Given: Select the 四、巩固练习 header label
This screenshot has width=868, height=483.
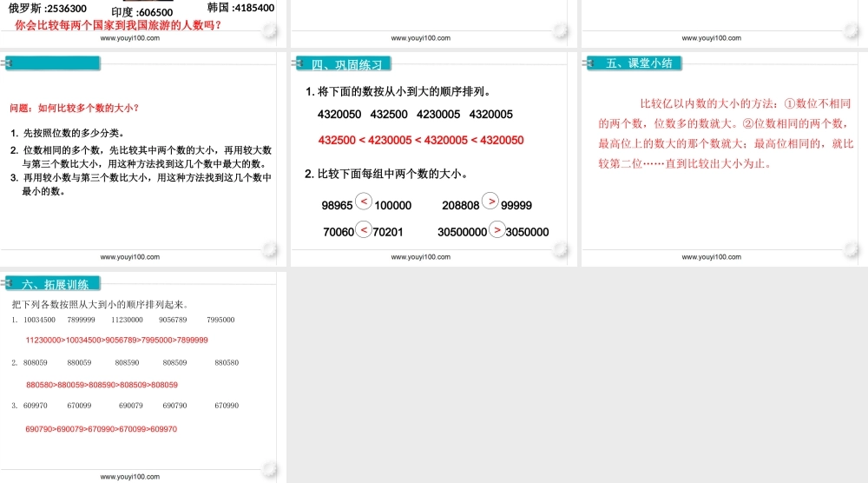Looking at the screenshot, I should tap(346, 64).
